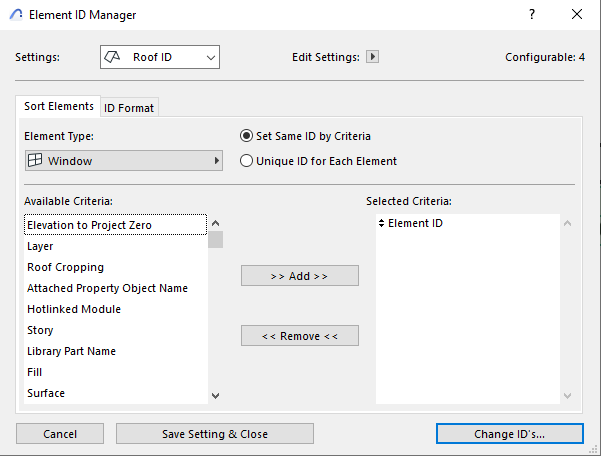Click the Available Criteria scrollbar thumb
Image resolution: width=601 pixels, height=456 pixels.
(215, 239)
